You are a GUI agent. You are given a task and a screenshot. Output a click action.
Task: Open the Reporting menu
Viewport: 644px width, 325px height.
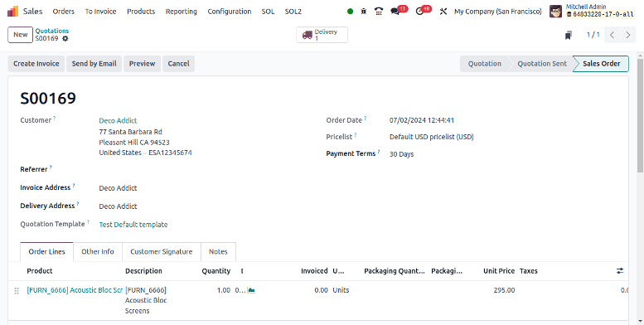182,12
